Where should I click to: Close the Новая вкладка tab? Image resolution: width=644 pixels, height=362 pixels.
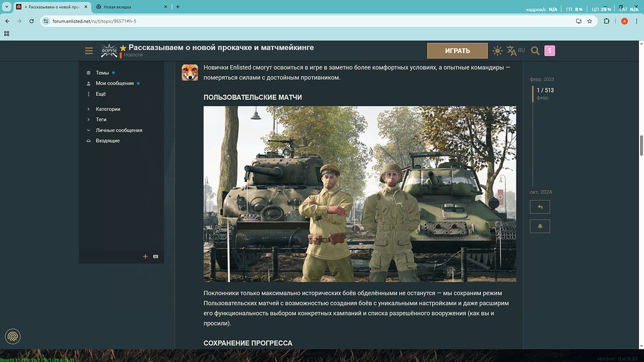166,7
